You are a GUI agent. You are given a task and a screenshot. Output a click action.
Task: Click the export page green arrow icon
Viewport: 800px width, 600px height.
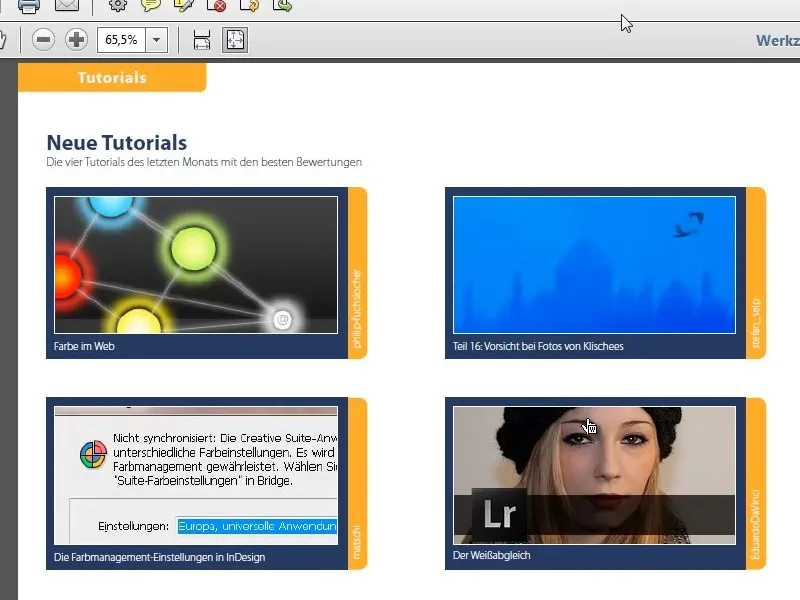282,5
